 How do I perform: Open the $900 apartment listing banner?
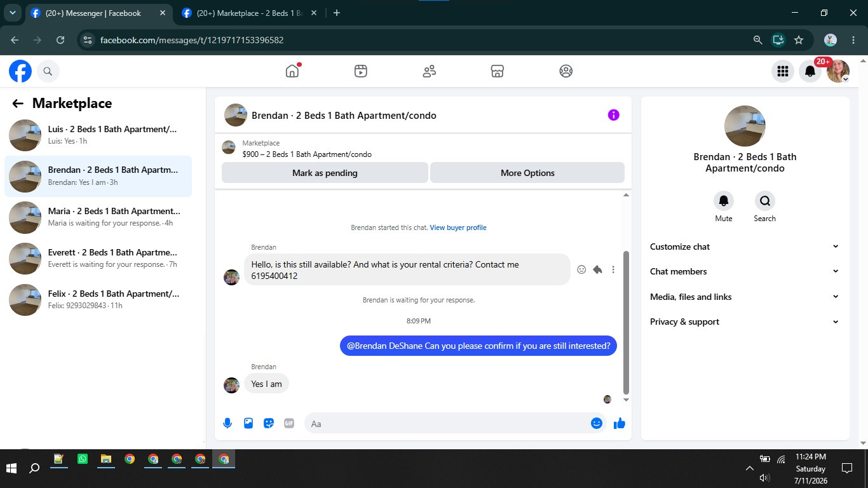click(x=423, y=148)
